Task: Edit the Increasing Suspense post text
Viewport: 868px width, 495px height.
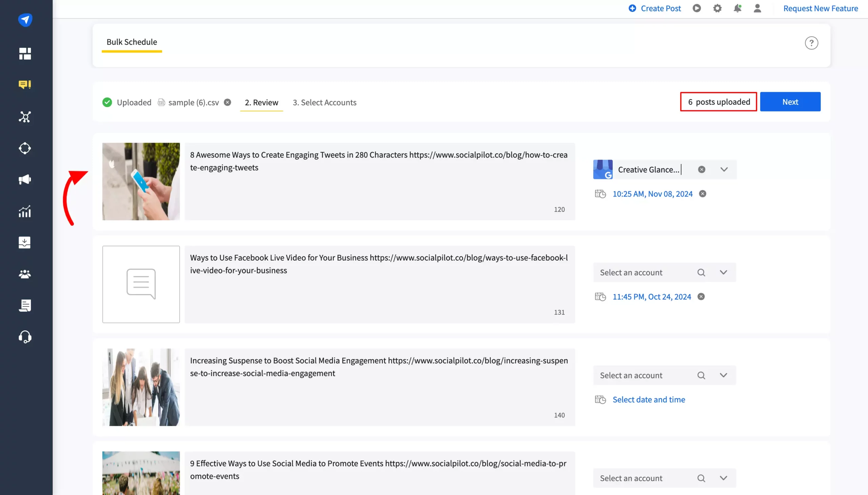Action: click(379, 387)
